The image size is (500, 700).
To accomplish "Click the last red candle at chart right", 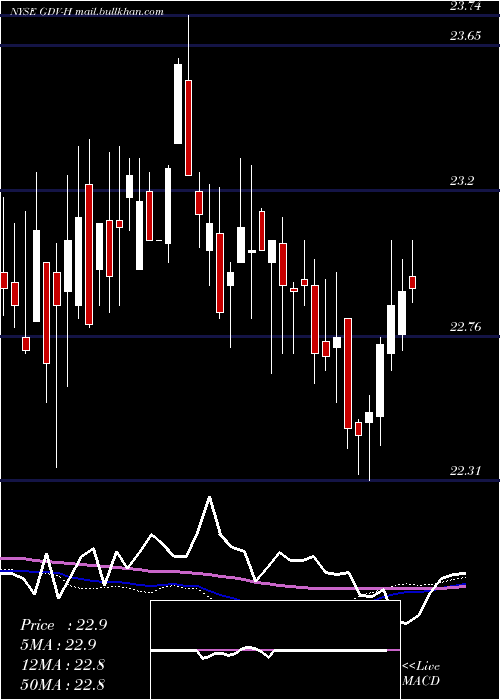I will click(x=412, y=283).
